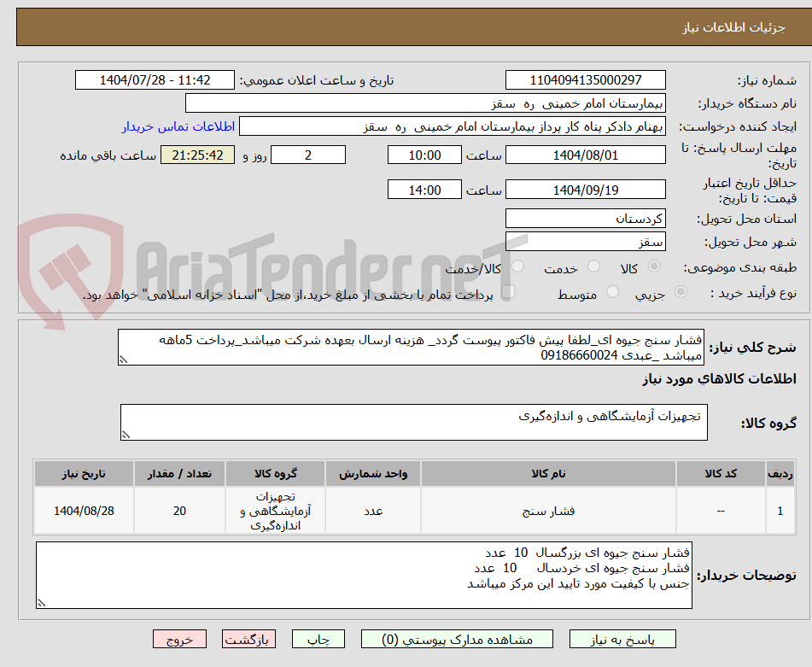Select the کالا/خدمت radio button
812x667 pixels.
tap(516, 266)
